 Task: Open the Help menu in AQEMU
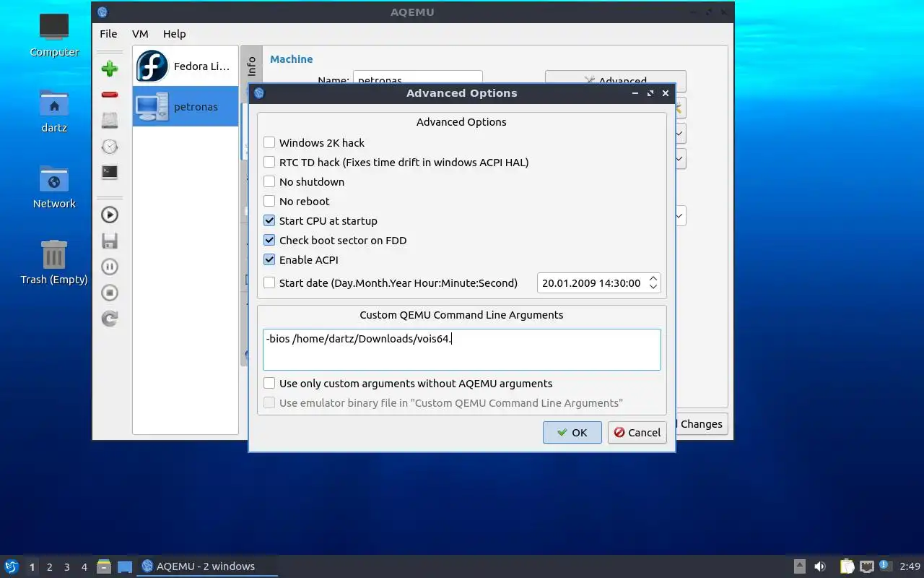point(174,33)
